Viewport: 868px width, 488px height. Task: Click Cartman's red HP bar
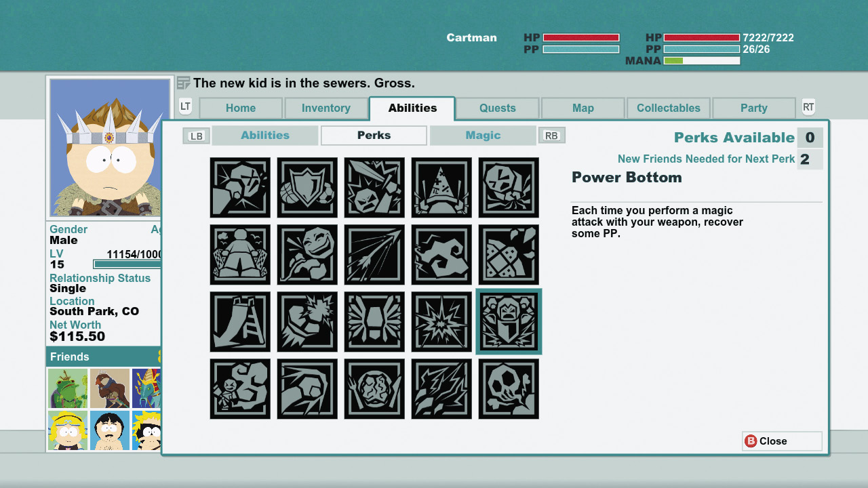581,38
